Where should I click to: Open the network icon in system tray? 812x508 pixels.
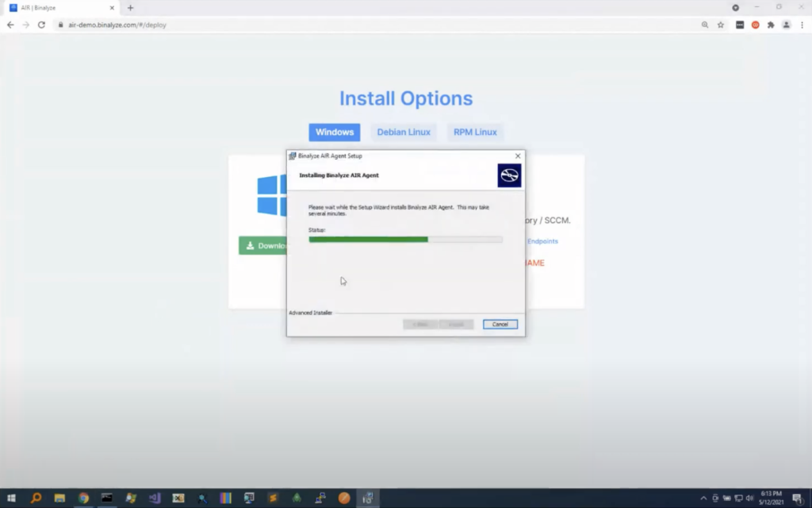pyautogui.click(x=738, y=498)
